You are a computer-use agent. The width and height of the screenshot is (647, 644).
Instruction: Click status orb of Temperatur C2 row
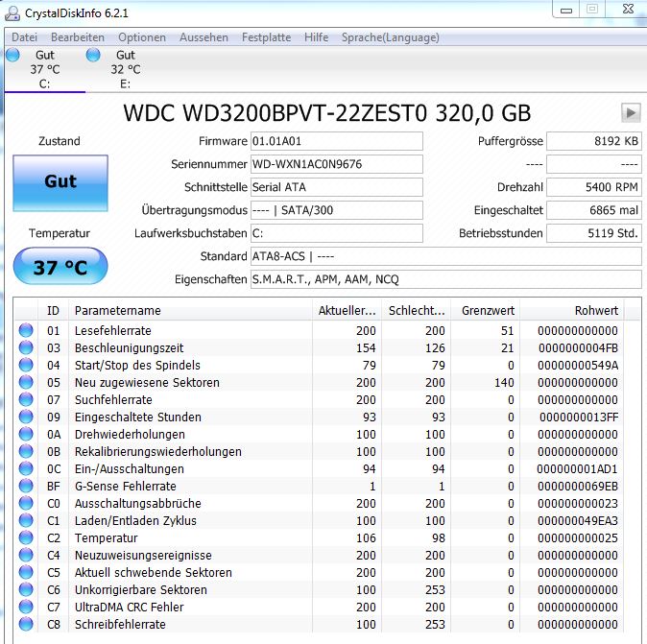(26, 538)
